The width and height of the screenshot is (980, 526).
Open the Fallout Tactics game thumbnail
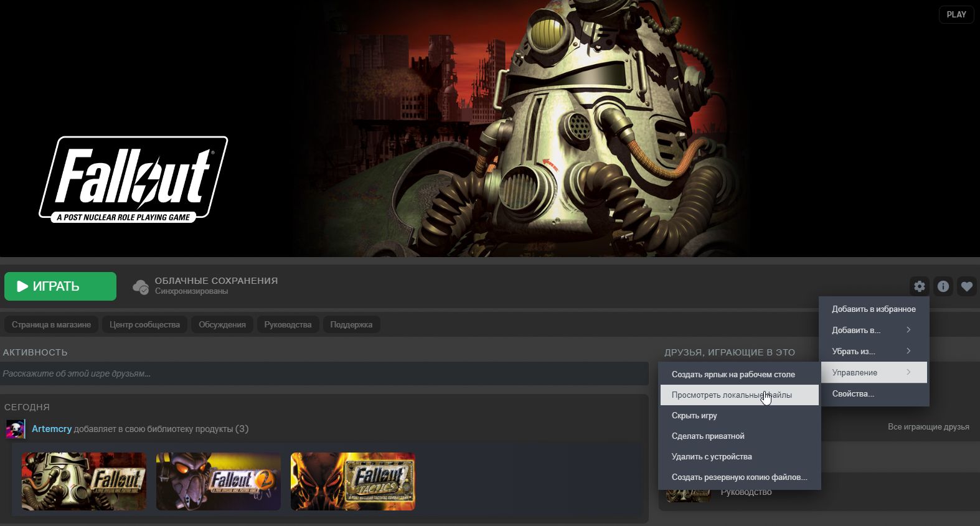click(353, 481)
